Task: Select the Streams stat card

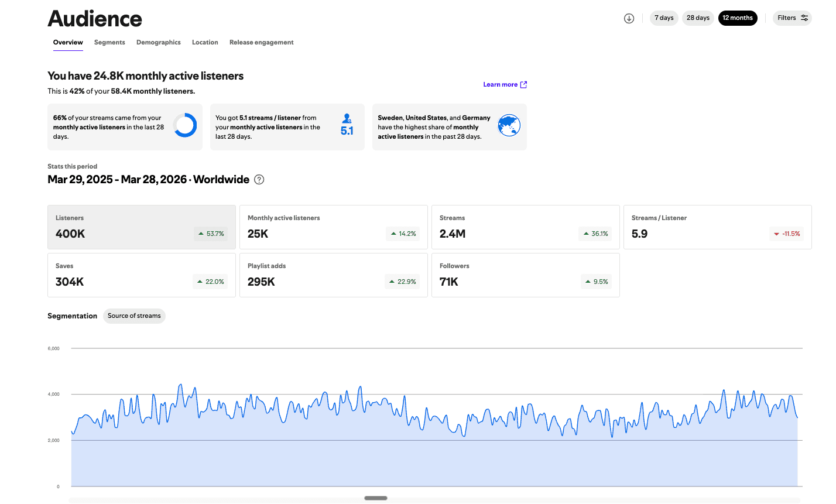Action: (526, 227)
